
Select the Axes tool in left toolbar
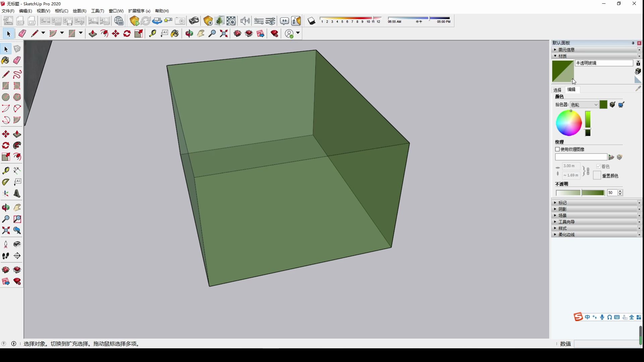click(x=6, y=194)
